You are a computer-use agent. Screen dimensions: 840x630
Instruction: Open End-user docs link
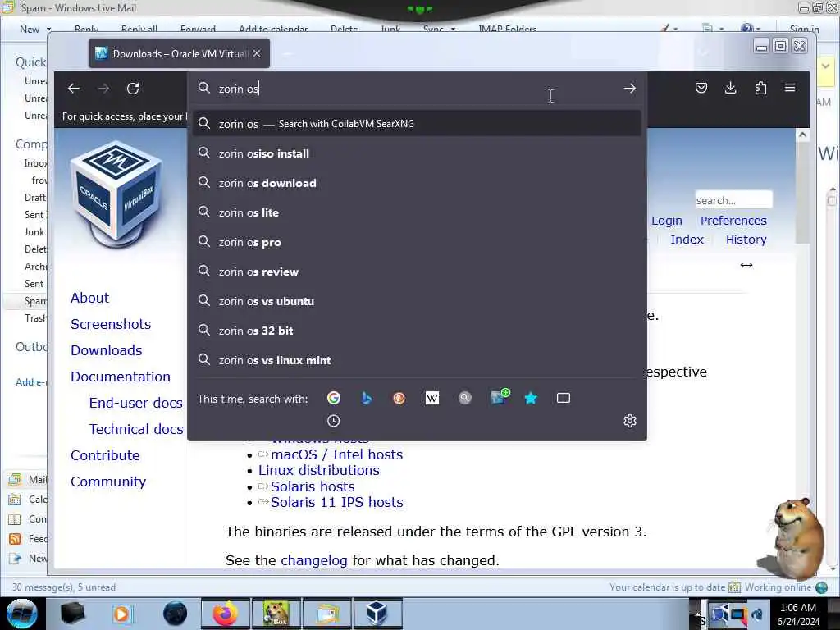point(136,403)
